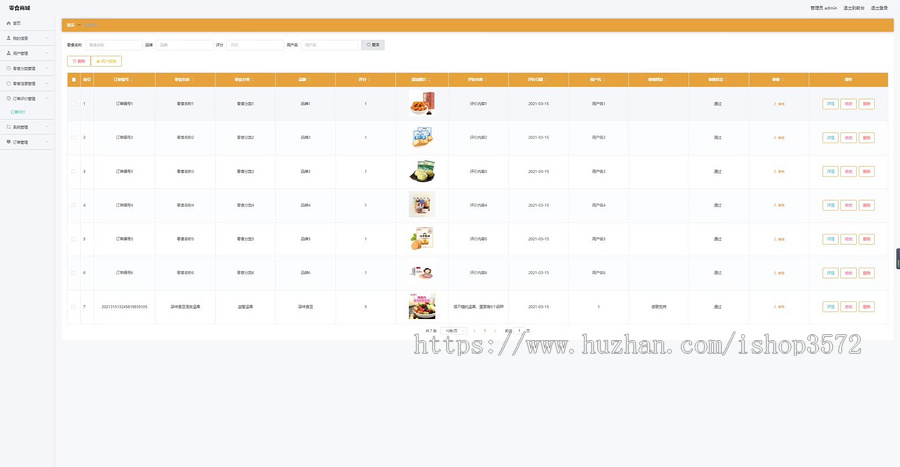
Task: Open the snack thumbnail image in row 1
Action: [422, 104]
